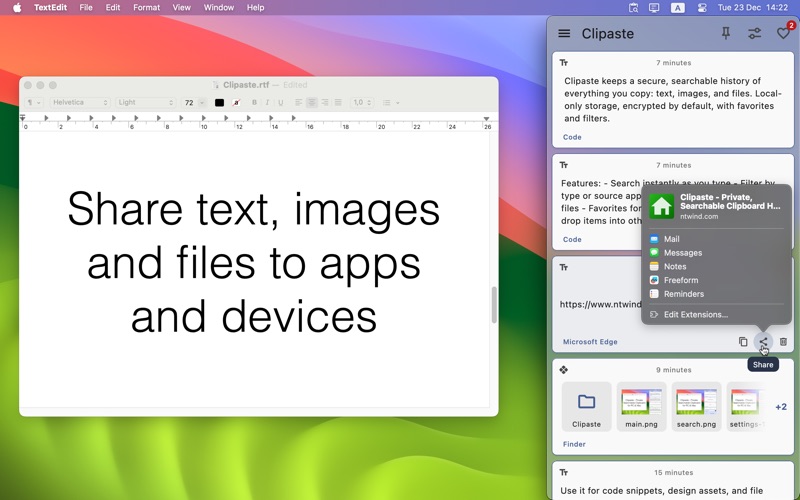This screenshot has height=500, width=800.
Task: Show the +2 more files
Action: (x=781, y=407)
